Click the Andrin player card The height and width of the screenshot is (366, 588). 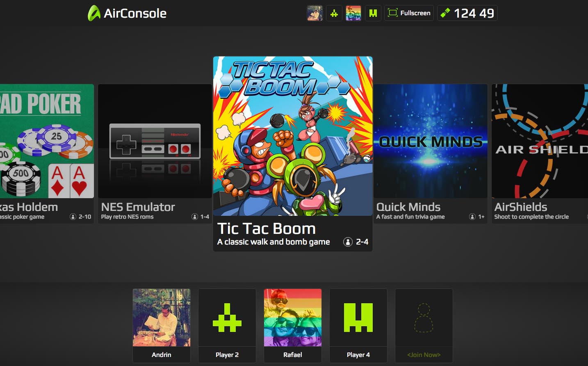pos(162,326)
